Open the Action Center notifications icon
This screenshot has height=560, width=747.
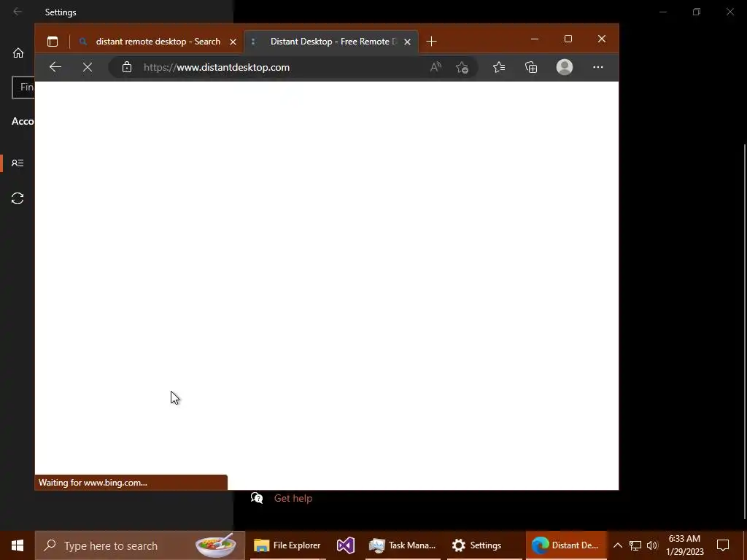pyautogui.click(x=723, y=545)
